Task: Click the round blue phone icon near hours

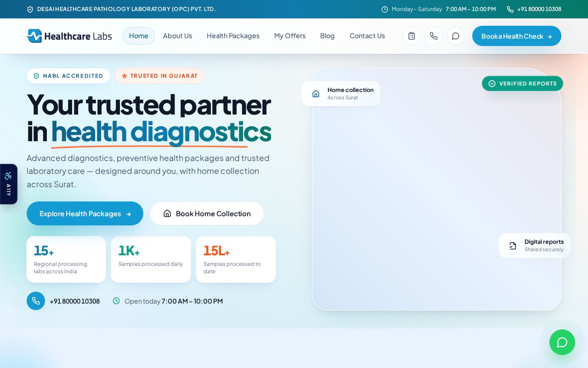Action: [36, 301]
